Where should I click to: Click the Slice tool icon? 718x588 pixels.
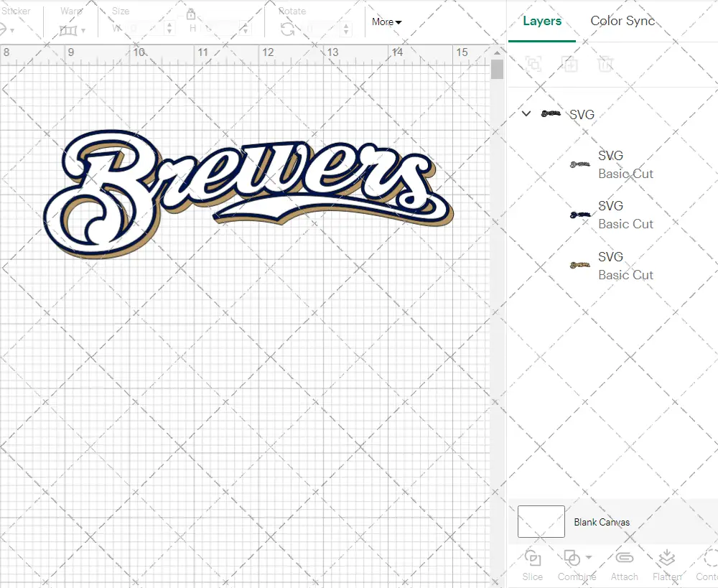(533, 559)
